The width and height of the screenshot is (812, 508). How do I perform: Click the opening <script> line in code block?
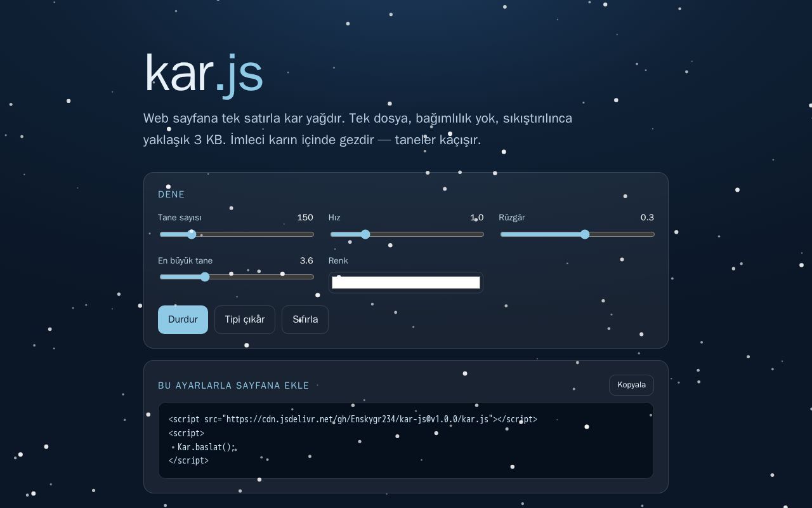[x=187, y=433]
